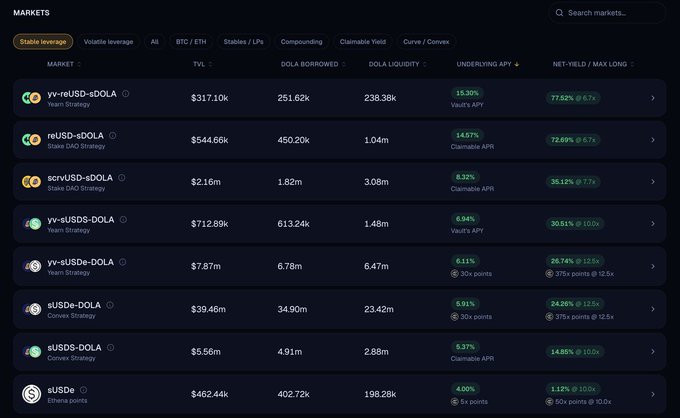This screenshot has width=680, height=418.
Task: Click the 198.28k DOLA liquidity value
Action: [x=380, y=394]
